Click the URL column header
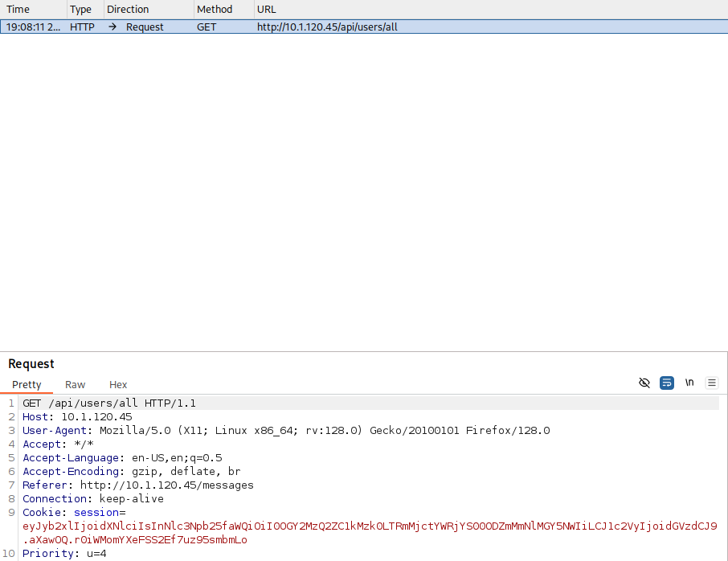Screen dimensions: 728x561 [x=266, y=10]
